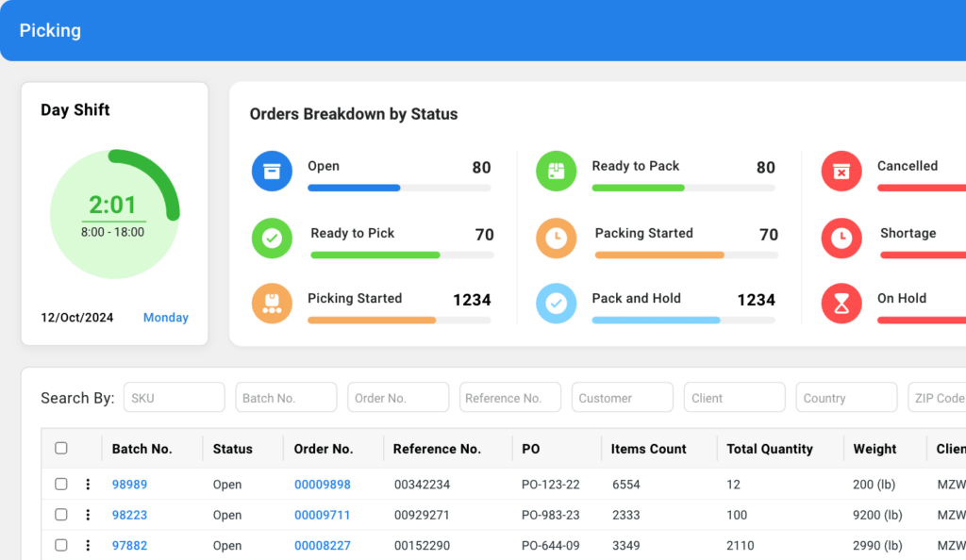Click the 2990 (lb) weight cell
This screenshot has height=560, width=966.
[877, 546]
